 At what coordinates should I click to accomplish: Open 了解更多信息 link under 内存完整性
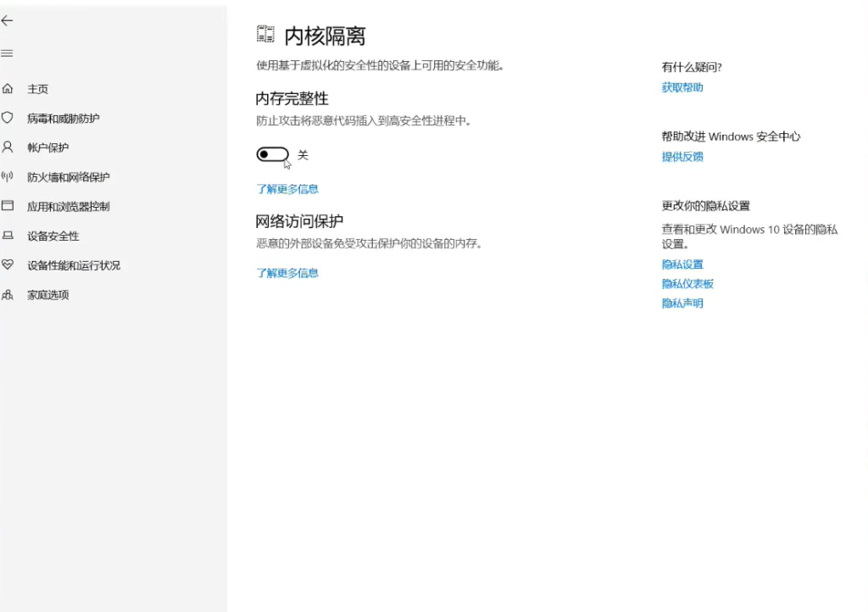pyautogui.click(x=287, y=189)
